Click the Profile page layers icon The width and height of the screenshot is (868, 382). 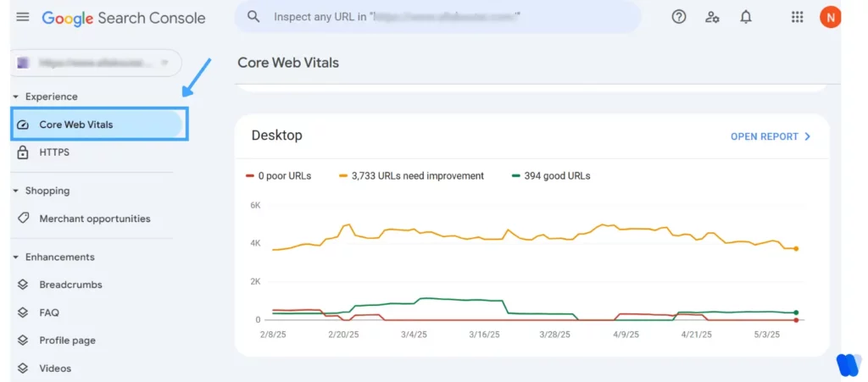click(x=23, y=340)
